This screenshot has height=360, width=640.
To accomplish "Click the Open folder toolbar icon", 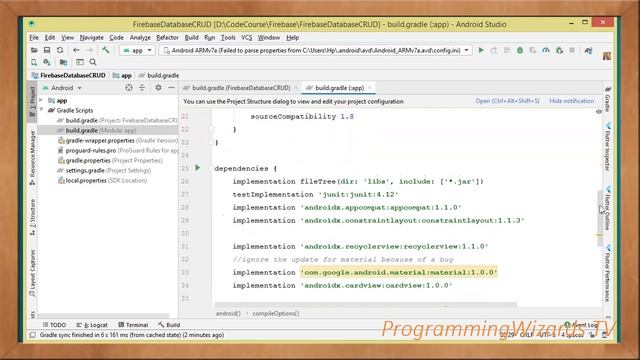I will click(x=34, y=50).
